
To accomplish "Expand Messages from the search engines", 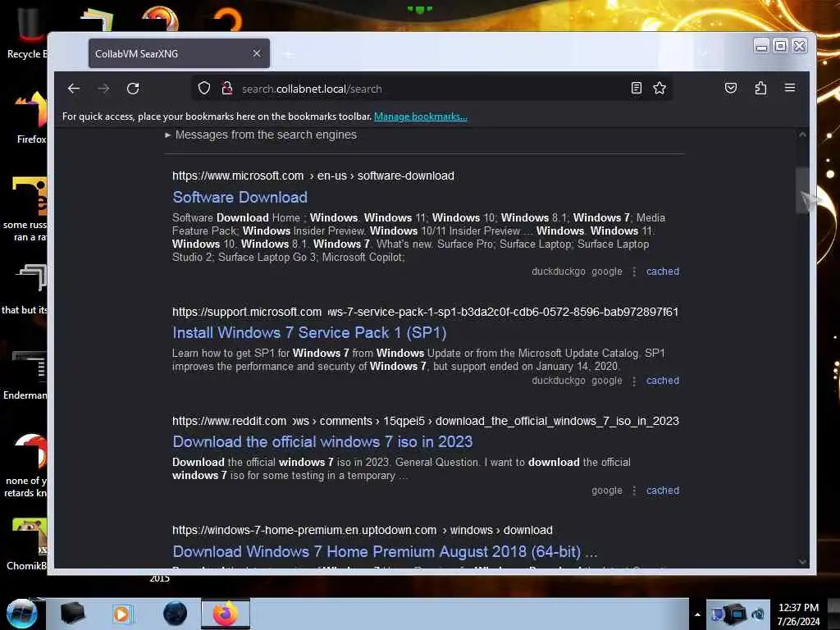I will [x=261, y=135].
